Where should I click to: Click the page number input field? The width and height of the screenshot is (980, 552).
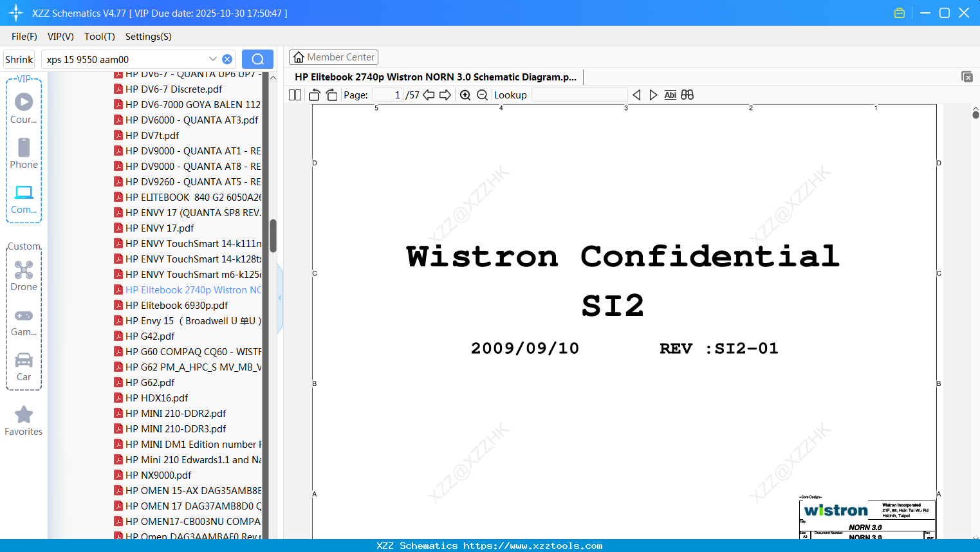[x=388, y=95]
